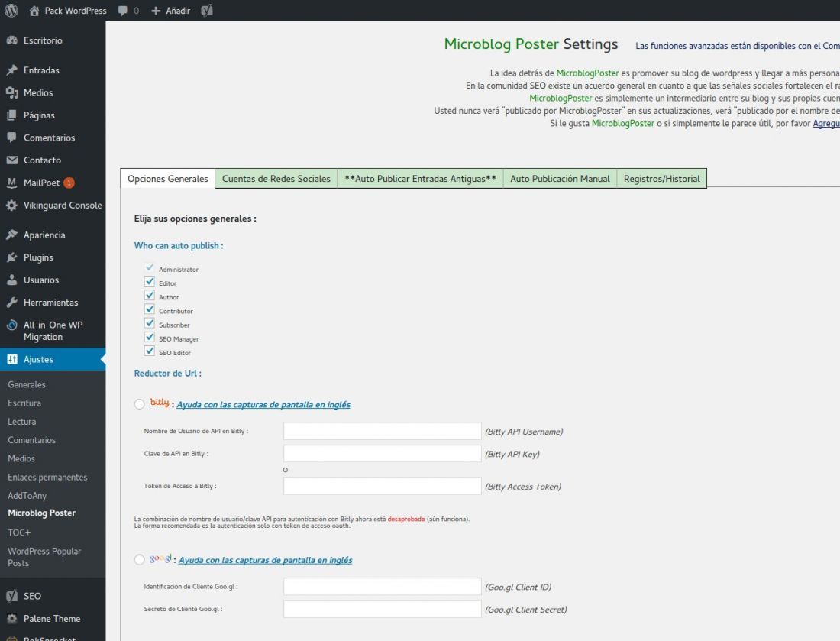Open Escritura settings submenu
This screenshot has width=840, height=641.
pos(24,403)
